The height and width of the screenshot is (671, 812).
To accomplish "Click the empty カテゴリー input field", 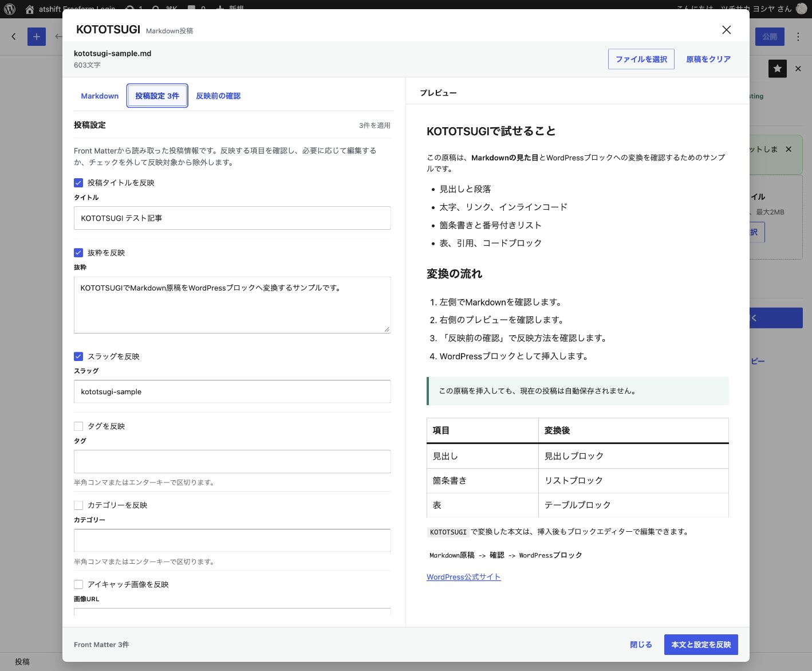I will pos(232,540).
